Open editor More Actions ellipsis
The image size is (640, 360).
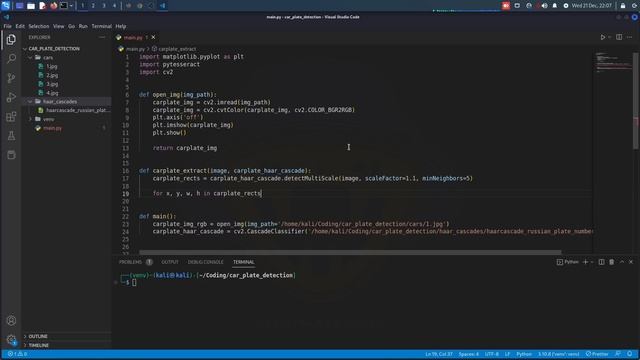pos(629,37)
